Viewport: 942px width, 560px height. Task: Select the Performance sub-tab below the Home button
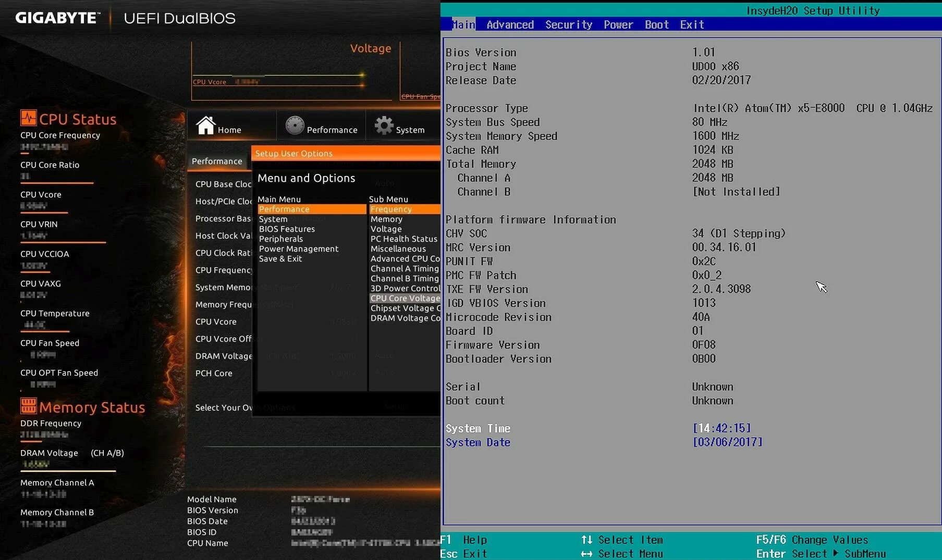pos(217,161)
